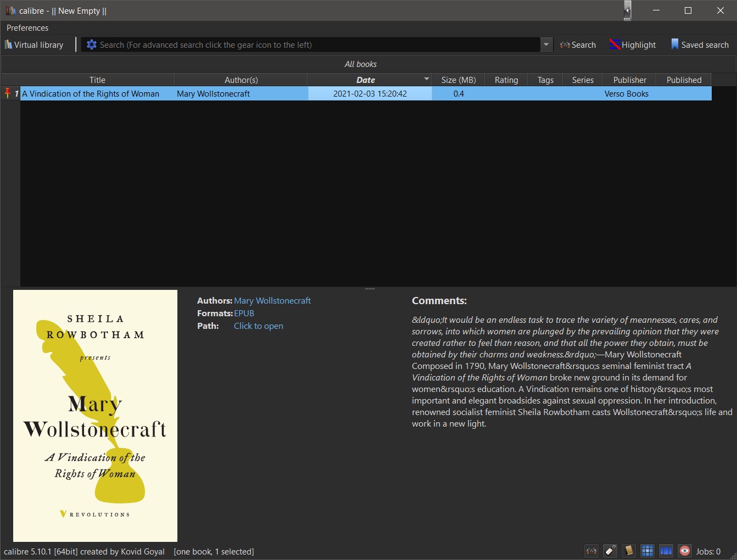
Task: Switch to the cover grid view icon
Action: click(x=647, y=551)
